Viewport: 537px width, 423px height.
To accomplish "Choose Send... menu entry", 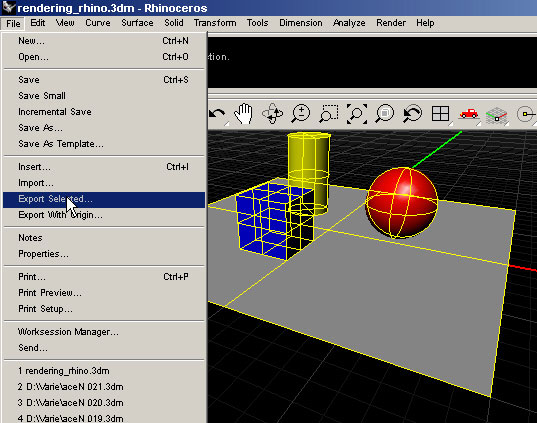I will [104, 348].
